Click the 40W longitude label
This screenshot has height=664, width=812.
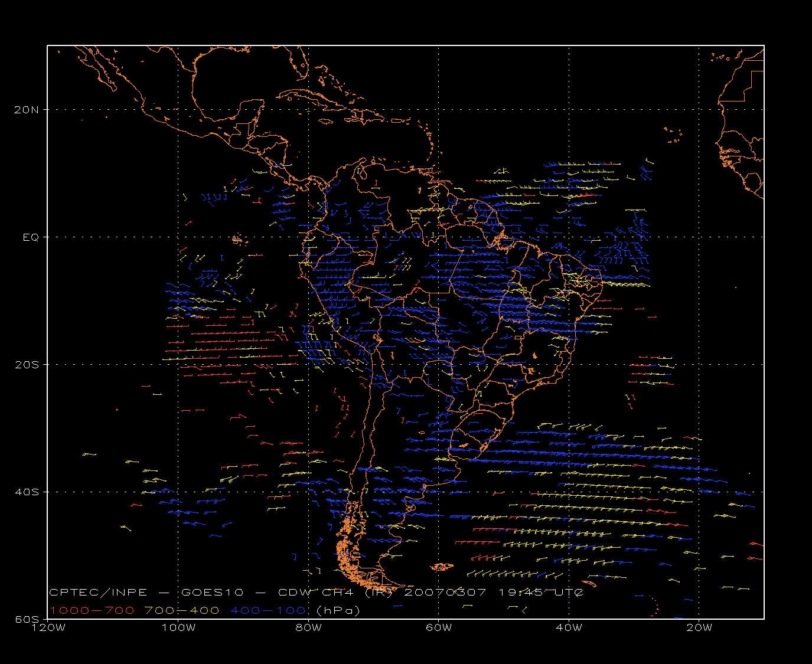(569, 627)
